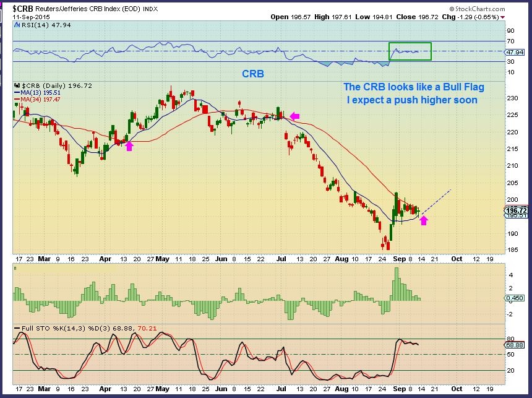Select the MA(34) 197.47 legend entry
The height and width of the screenshot is (398, 532).
[37, 99]
